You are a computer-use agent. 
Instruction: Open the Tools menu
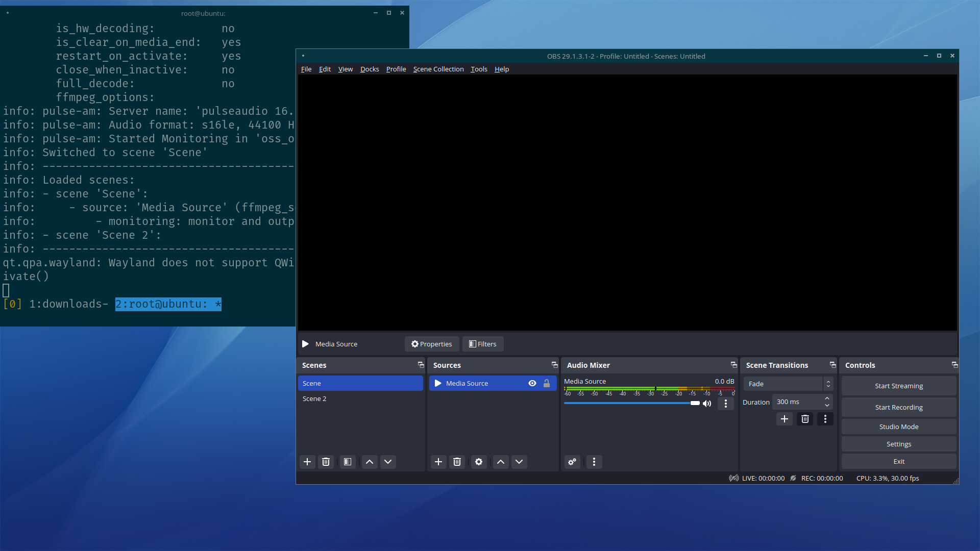pos(479,69)
